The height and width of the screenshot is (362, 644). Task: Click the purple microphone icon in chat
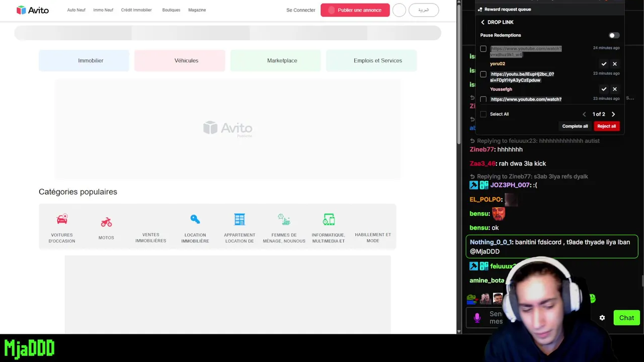click(477, 318)
